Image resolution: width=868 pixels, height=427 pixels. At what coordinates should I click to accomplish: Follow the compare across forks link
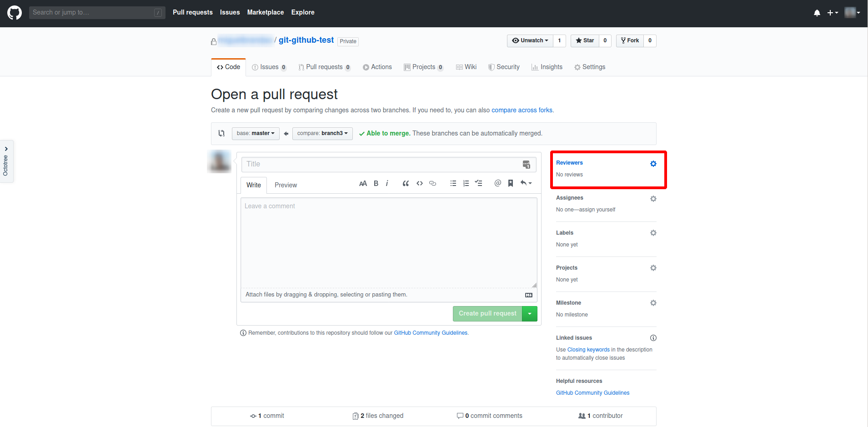pyautogui.click(x=522, y=110)
